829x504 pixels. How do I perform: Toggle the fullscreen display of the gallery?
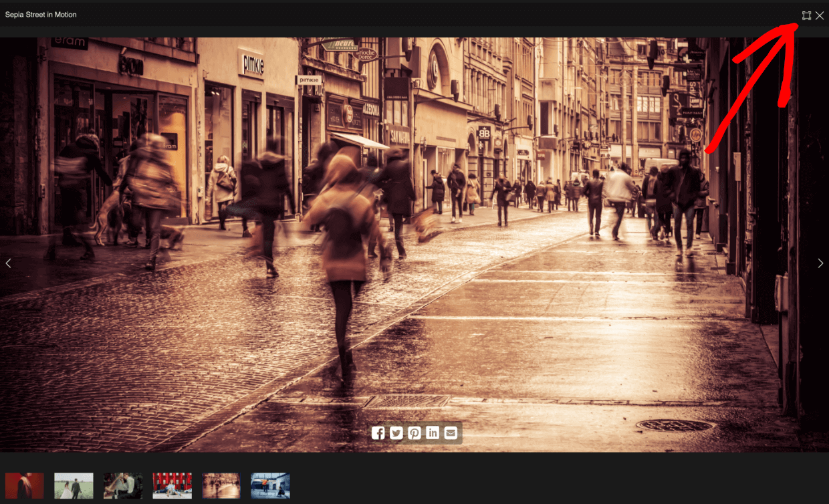point(806,15)
